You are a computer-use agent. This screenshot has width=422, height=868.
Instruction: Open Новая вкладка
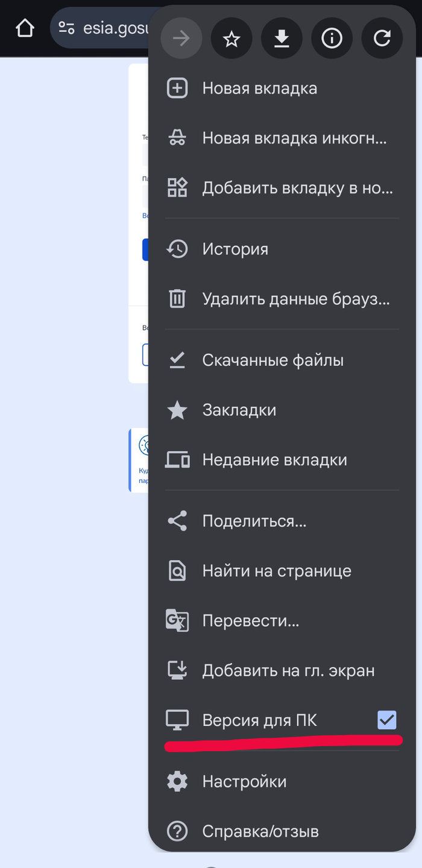(259, 89)
